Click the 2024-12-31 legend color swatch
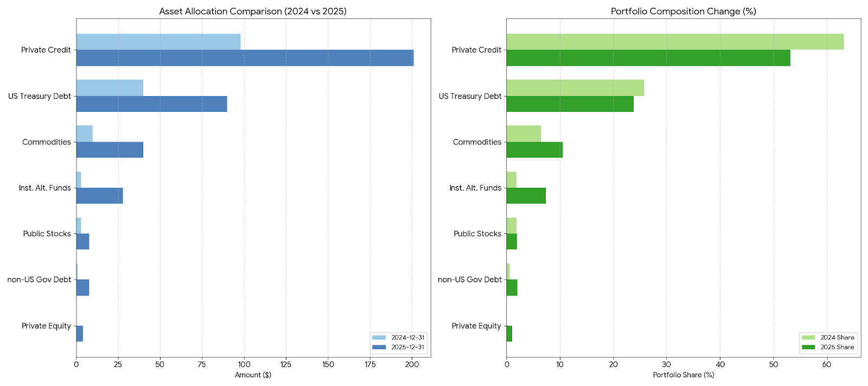 pyautogui.click(x=379, y=338)
